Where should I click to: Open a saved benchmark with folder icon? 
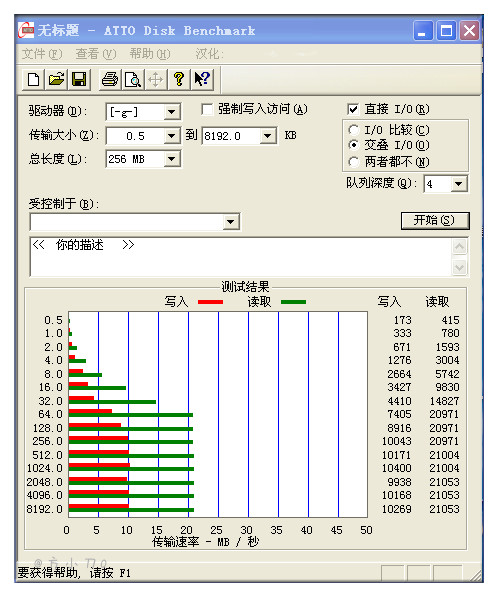coord(56,80)
